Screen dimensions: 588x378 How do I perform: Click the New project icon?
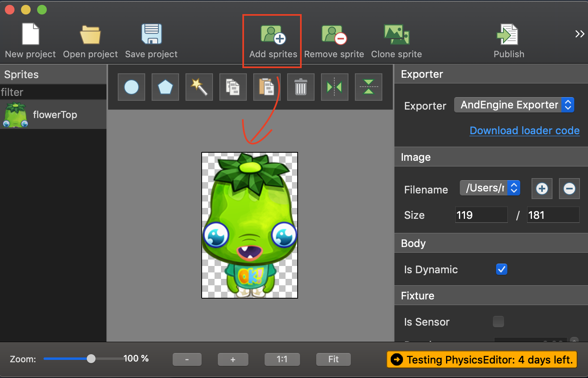click(30, 34)
